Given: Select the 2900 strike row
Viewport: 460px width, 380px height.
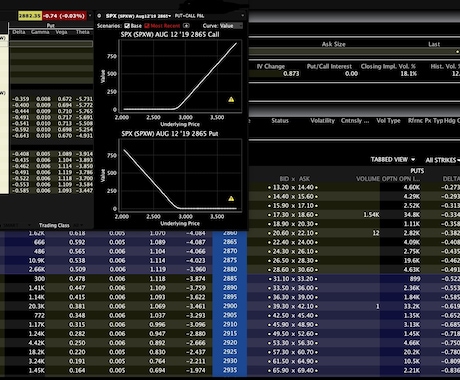Looking at the screenshot, I should 230,306.
